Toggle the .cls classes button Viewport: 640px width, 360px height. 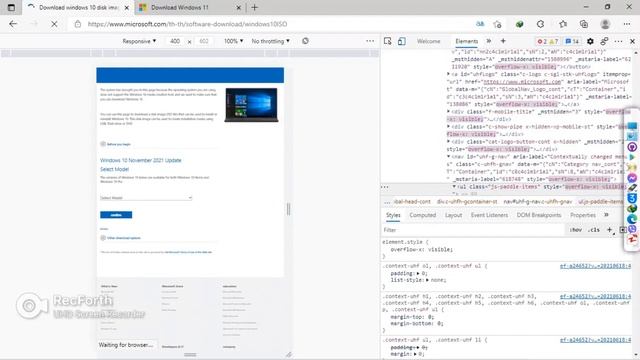coord(593,230)
